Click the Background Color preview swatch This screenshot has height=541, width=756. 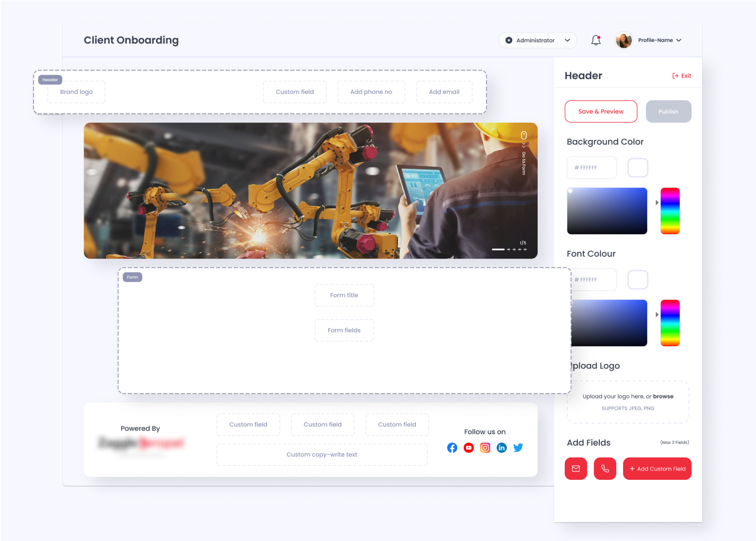[x=637, y=168]
